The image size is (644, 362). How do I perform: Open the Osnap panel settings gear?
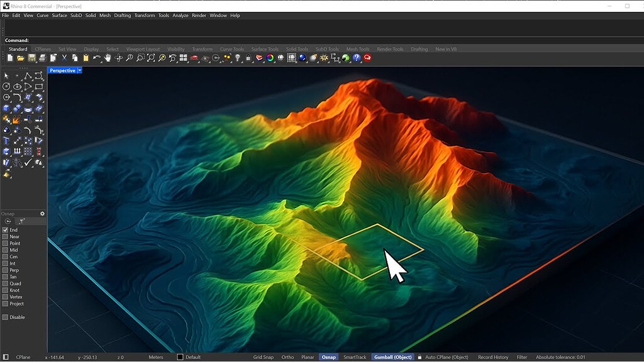(x=42, y=214)
